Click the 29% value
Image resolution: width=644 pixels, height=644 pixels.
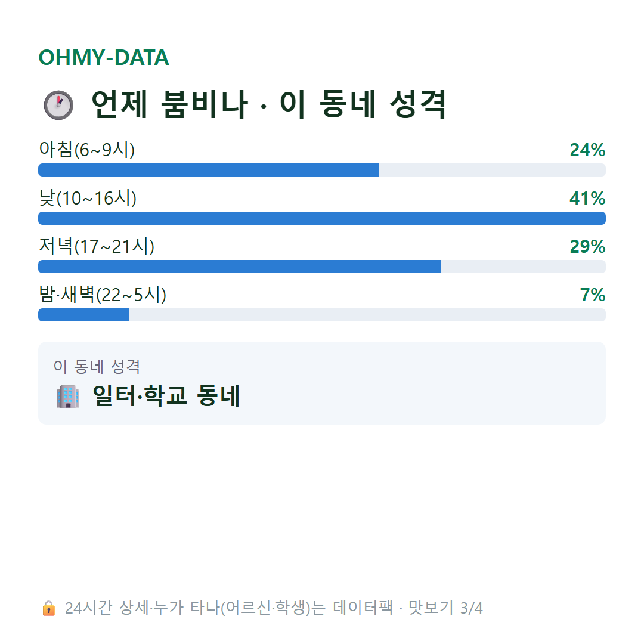click(x=587, y=246)
